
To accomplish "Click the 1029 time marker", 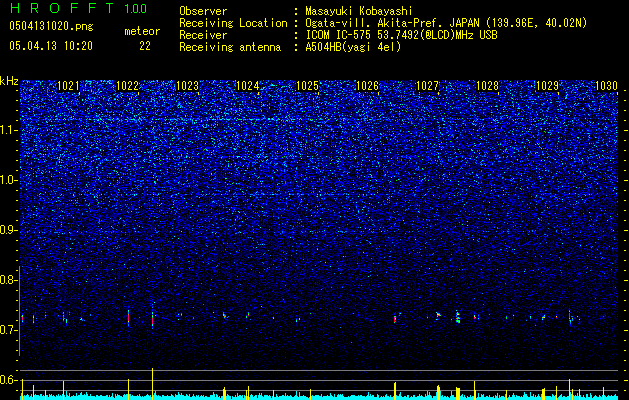I will pyautogui.click(x=547, y=86).
